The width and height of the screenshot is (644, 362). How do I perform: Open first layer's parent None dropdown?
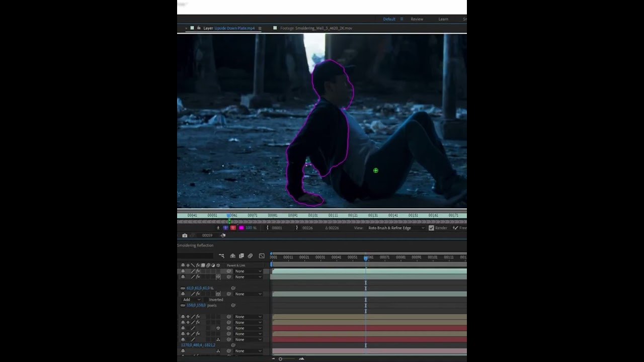tap(249, 271)
